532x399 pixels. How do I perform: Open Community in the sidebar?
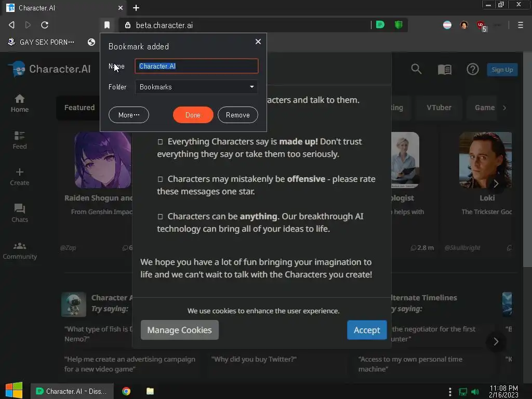click(20, 251)
